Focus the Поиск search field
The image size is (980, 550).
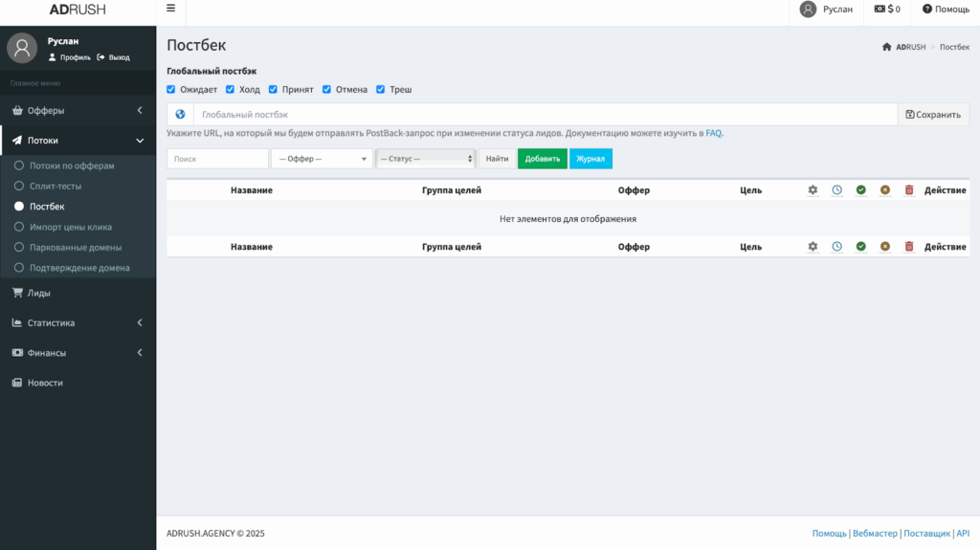pyautogui.click(x=217, y=159)
